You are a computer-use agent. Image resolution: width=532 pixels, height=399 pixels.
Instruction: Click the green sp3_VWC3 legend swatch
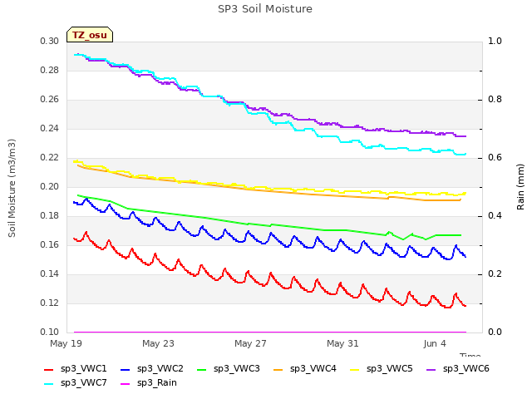click(202, 369)
